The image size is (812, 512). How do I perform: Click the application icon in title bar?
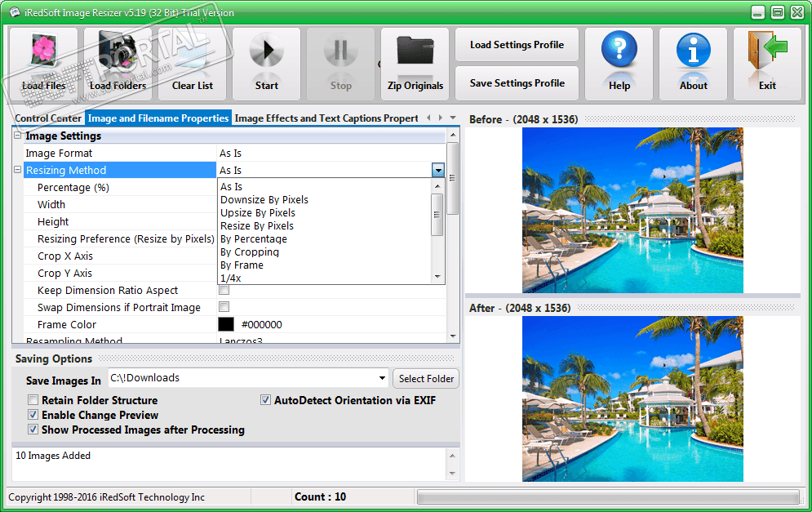(x=15, y=12)
